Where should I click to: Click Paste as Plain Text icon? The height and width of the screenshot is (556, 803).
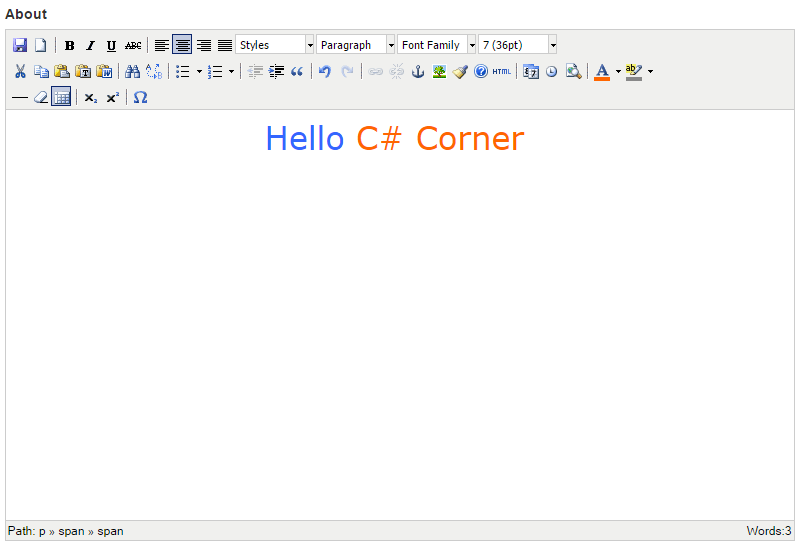83,71
